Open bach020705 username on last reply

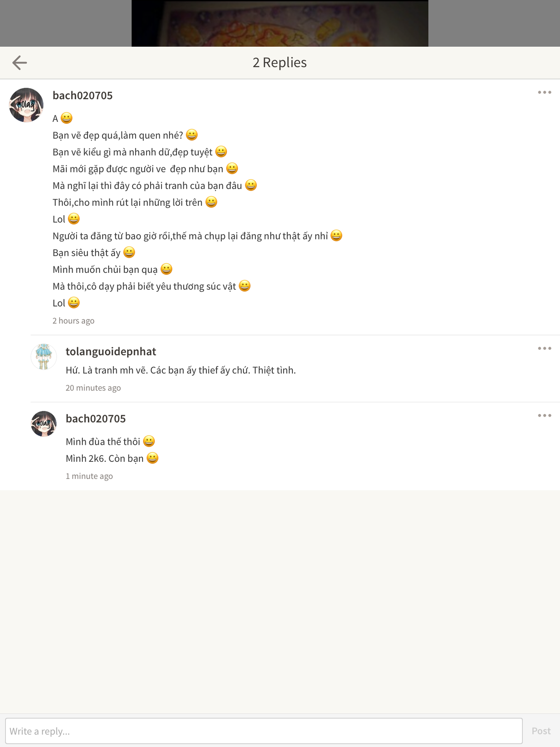point(96,419)
